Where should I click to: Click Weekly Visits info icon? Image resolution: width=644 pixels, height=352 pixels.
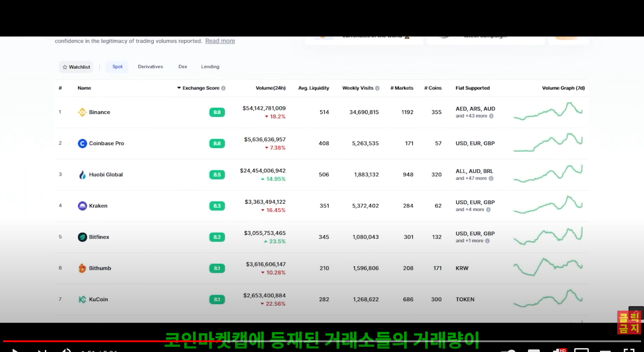pos(377,88)
